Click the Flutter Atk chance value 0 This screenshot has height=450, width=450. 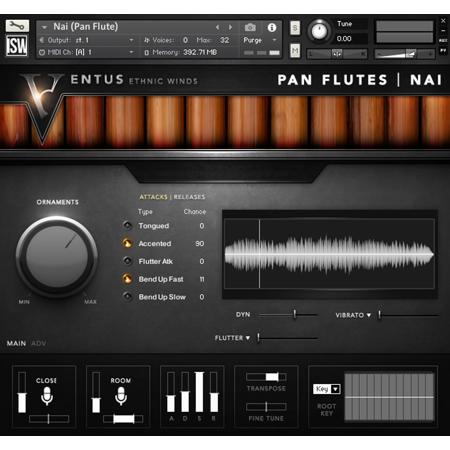(202, 261)
